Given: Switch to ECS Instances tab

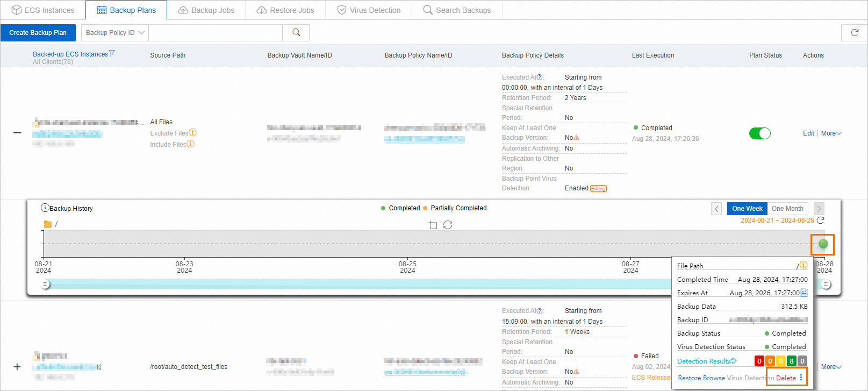Looking at the screenshot, I should click(x=43, y=10).
